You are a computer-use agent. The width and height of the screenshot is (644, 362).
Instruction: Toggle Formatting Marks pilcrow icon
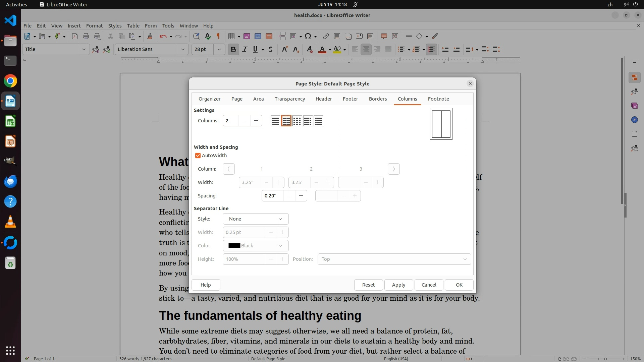click(x=218, y=36)
